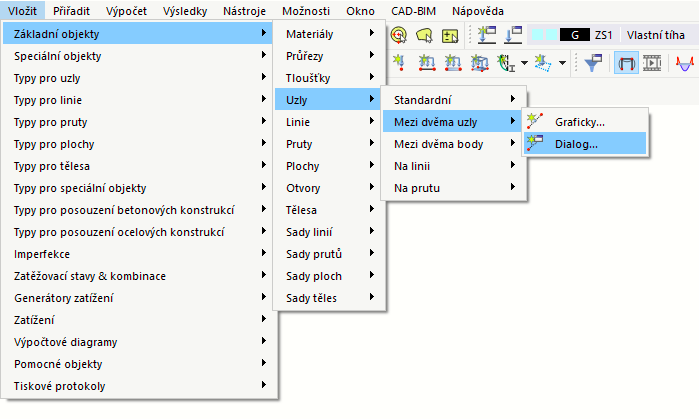Open the Na prutu submenu
Viewport: 699px width, 419px height.
pyautogui.click(x=454, y=188)
